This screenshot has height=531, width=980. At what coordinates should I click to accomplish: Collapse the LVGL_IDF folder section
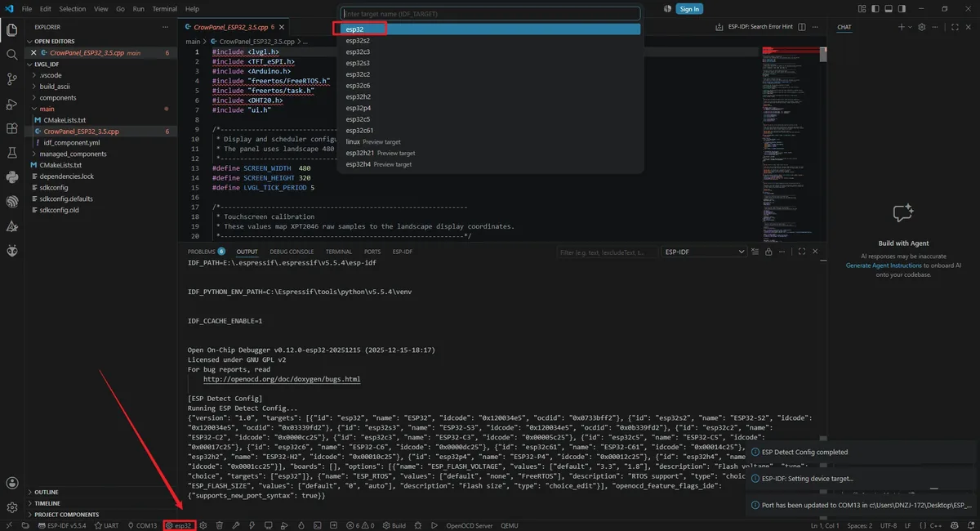45,64
